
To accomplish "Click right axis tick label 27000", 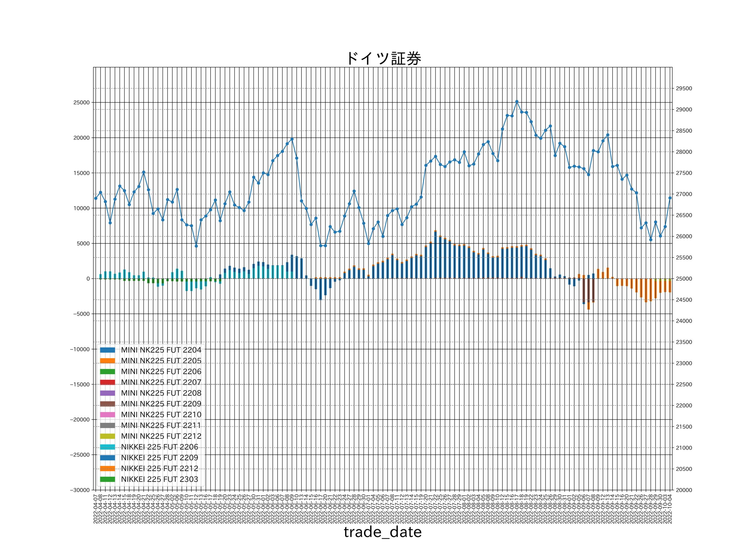I will coord(684,195).
